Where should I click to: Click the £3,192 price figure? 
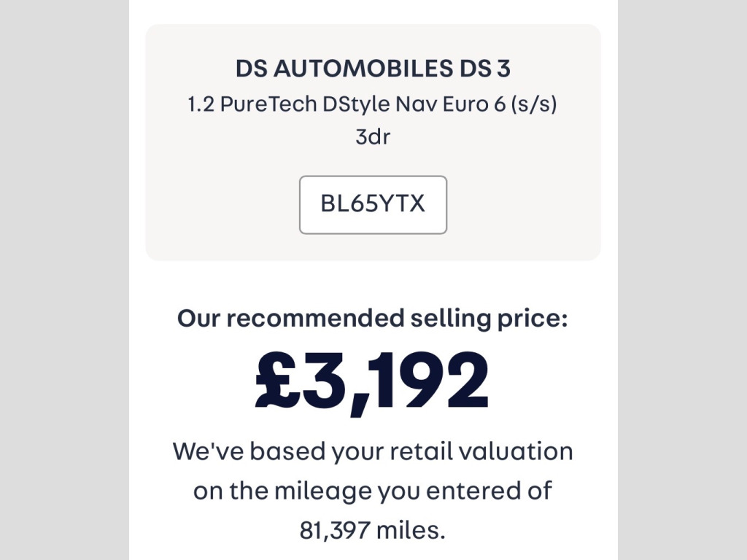click(x=372, y=381)
